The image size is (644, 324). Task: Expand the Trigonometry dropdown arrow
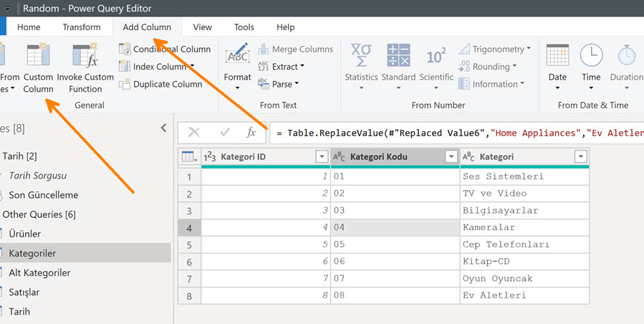[529, 49]
